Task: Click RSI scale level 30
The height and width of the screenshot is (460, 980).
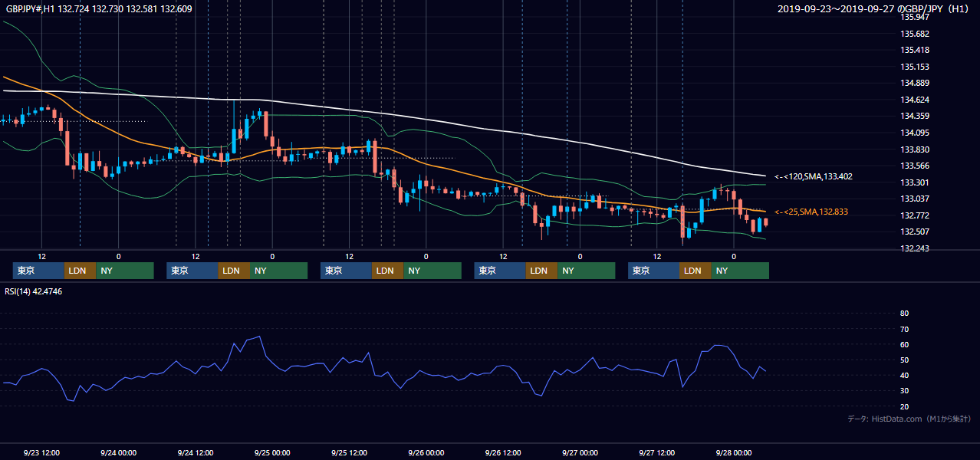Action: pos(904,391)
